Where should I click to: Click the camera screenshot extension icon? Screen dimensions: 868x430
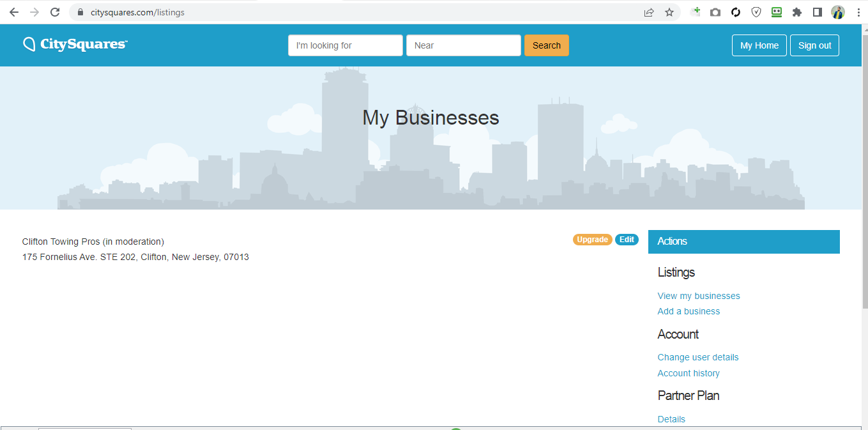pos(715,12)
